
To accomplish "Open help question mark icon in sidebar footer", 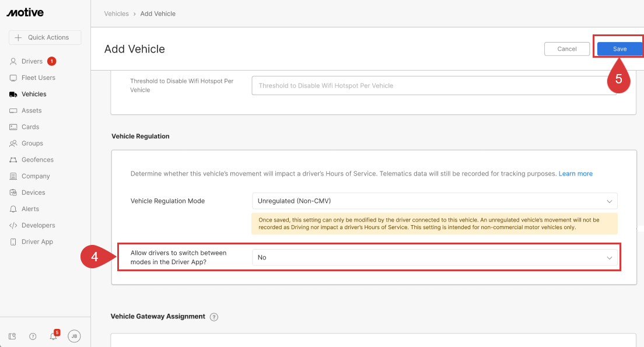I will click(x=33, y=337).
